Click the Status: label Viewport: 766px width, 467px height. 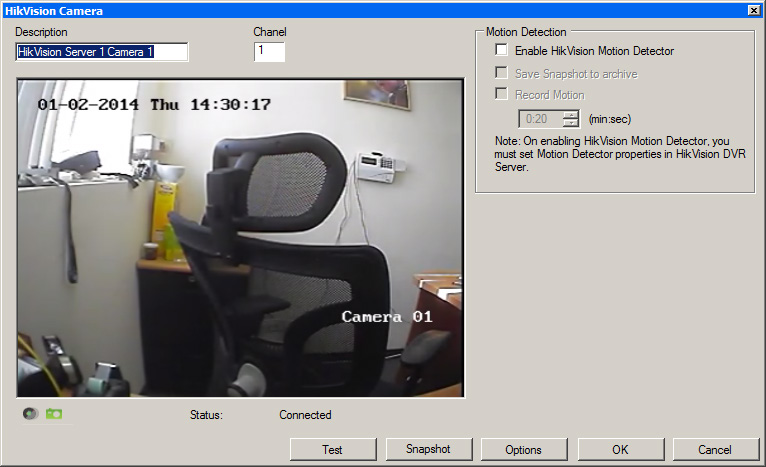[206, 415]
